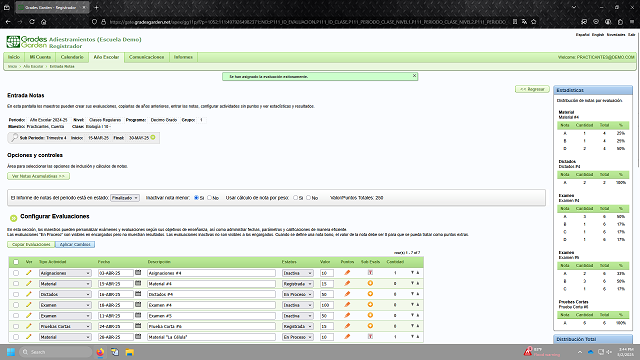The height and width of the screenshot is (360, 640).
Task: Move the Examen #5 row up
Action: click(418, 315)
